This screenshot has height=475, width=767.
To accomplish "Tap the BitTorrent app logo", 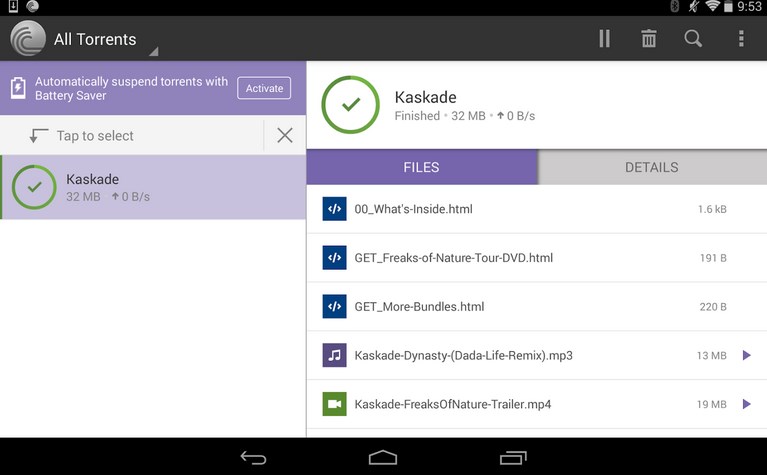I will 28,38.
